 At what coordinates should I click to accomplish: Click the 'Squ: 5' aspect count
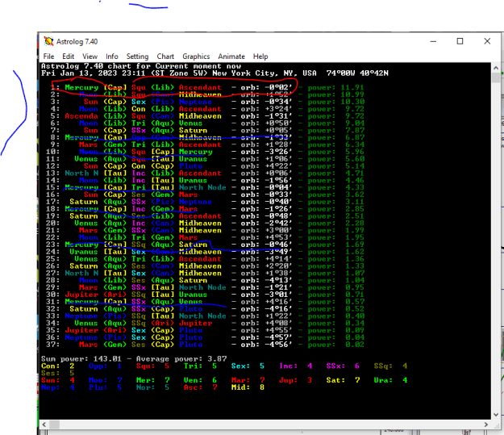coord(152,366)
